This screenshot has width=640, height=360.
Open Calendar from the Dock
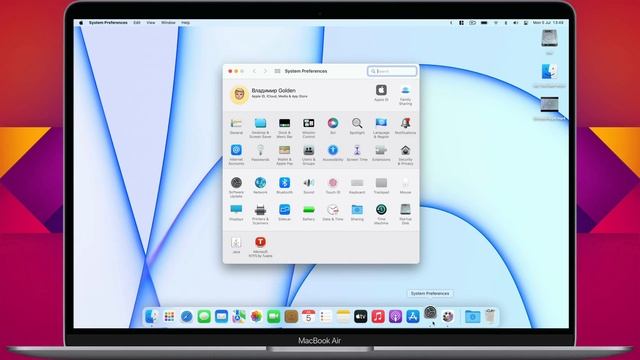click(308, 316)
